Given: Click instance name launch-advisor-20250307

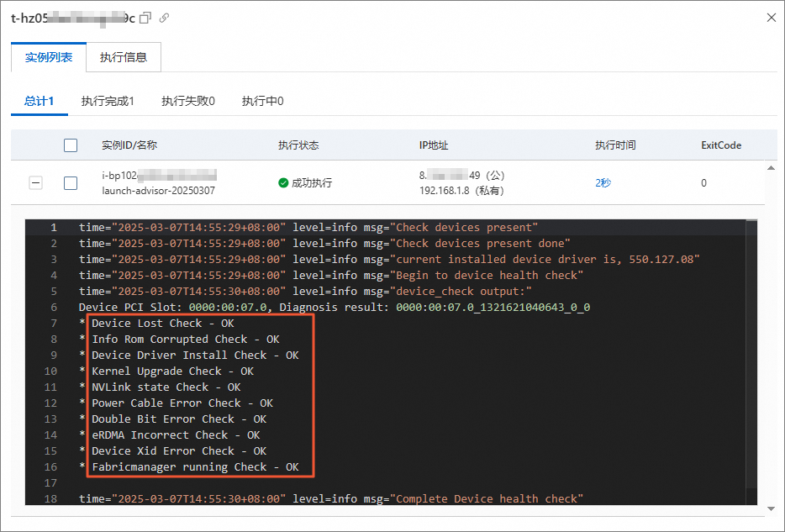Looking at the screenshot, I should click(x=158, y=191).
